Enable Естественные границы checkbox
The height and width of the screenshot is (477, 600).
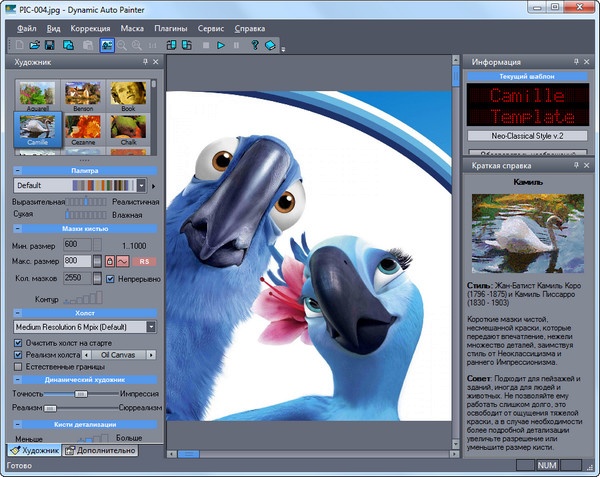point(20,367)
